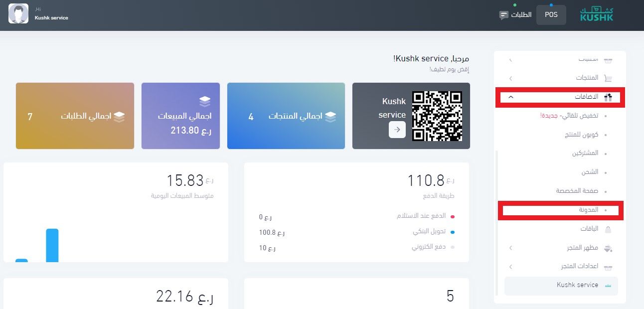This screenshot has width=644, height=309.
Task: Open the POS button in header
Action: pos(551,14)
